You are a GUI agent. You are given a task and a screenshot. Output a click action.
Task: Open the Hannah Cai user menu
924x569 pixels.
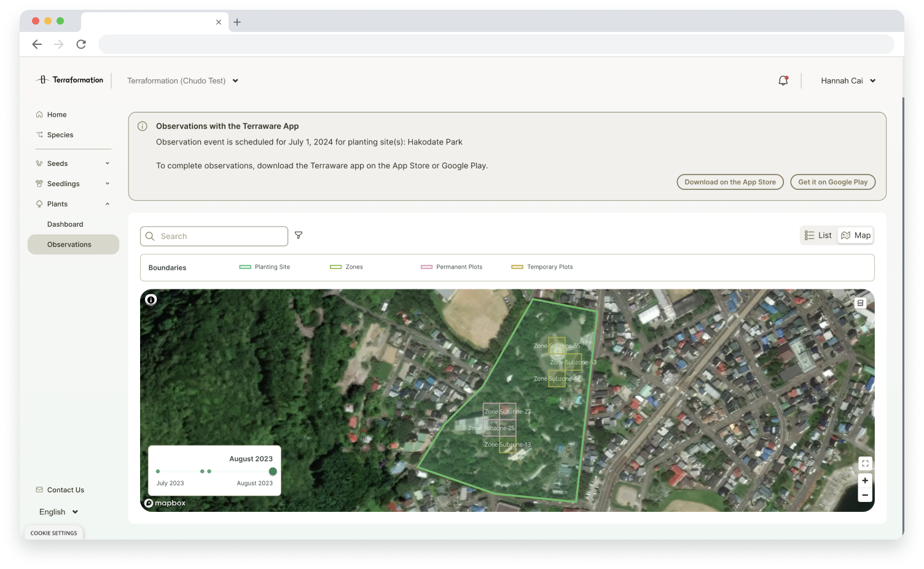848,80
